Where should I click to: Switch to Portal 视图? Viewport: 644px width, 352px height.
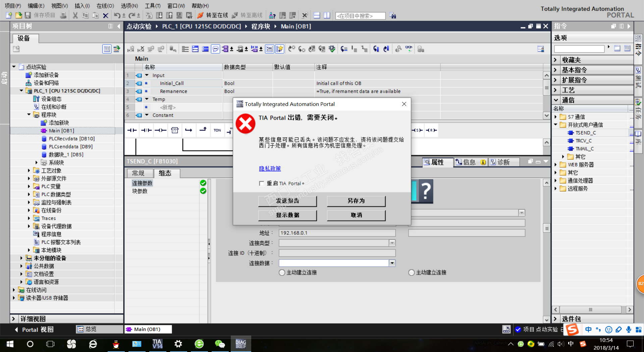[x=34, y=330]
